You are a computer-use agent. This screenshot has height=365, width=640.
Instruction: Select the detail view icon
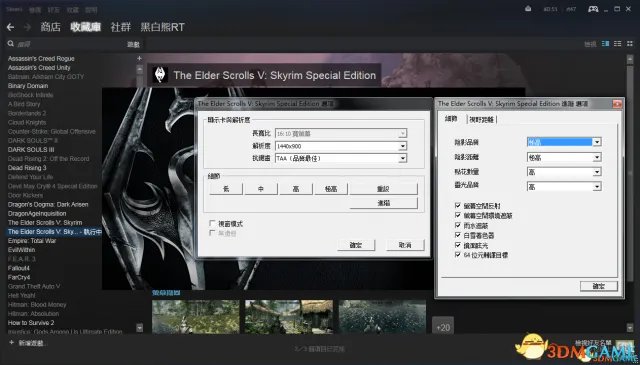click(605, 44)
